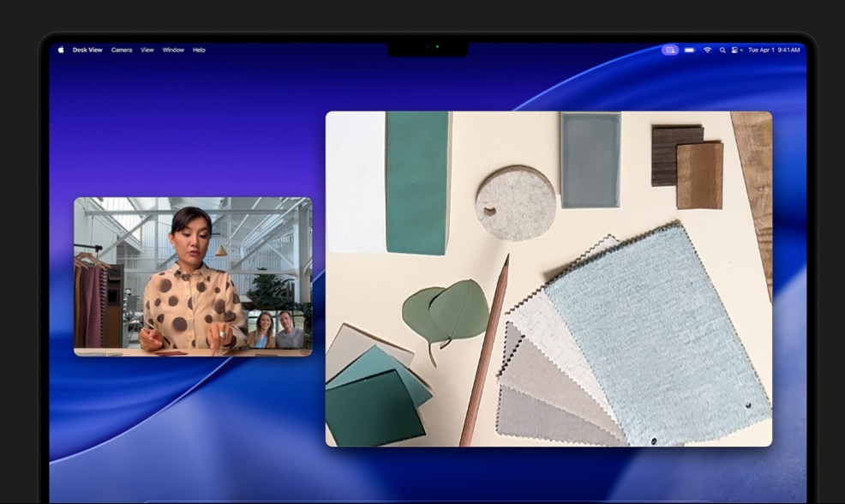This screenshot has width=845, height=504.
Task: Open the Desk View app menu
Action: pos(87,50)
